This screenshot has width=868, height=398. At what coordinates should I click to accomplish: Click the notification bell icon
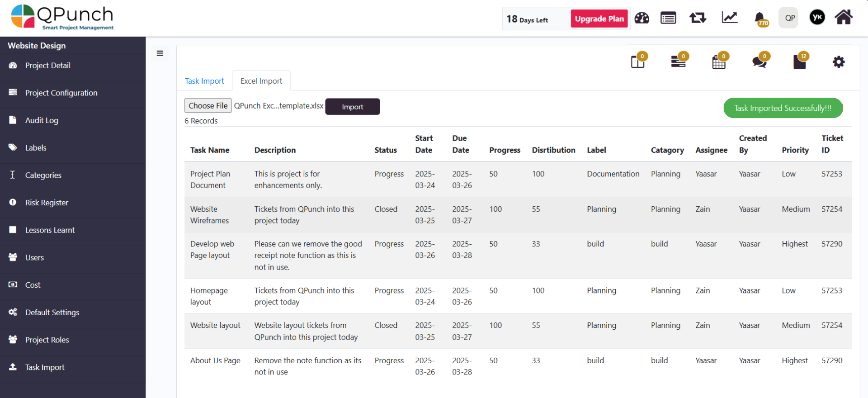[760, 18]
